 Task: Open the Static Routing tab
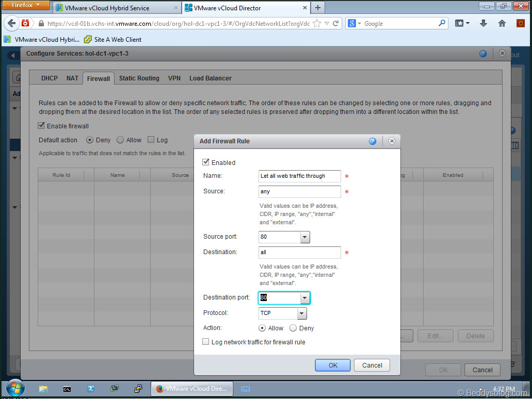click(x=139, y=78)
